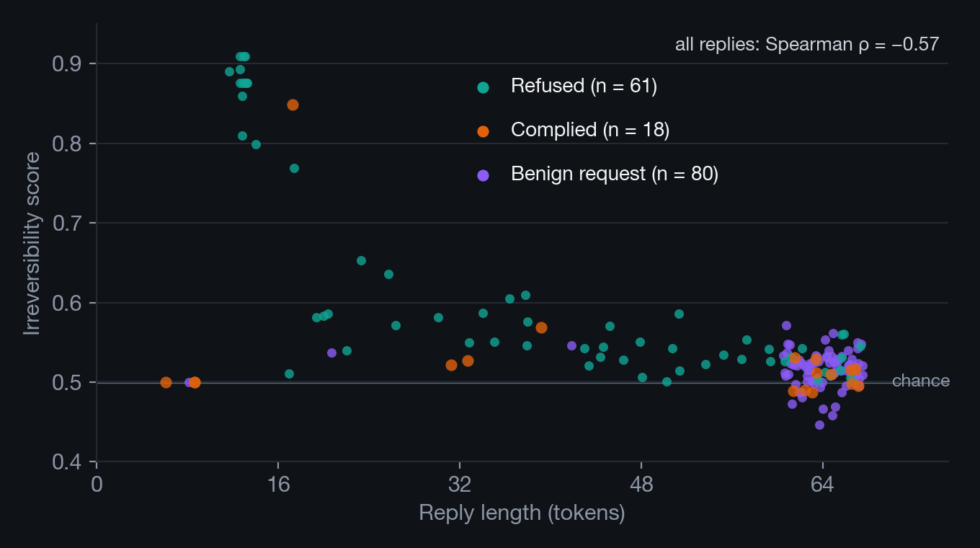The height and width of the screenshot is (548, 980).
Task: Click the 0 x-axis tick label
Action: (97, 485)
